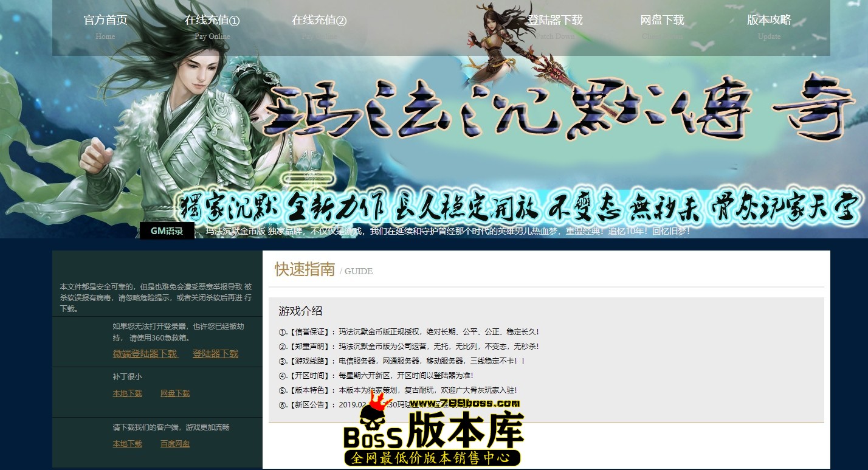Open the 版本攻略 Update nav item
The height and width of the screenshot is (470, 868).
[769, 26]
